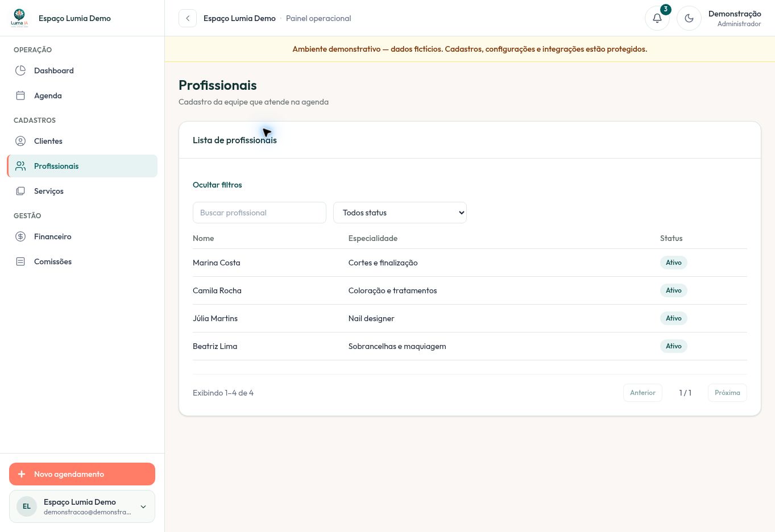
Task: Toggle dark mode moon icon
Action: click(689, 18)
